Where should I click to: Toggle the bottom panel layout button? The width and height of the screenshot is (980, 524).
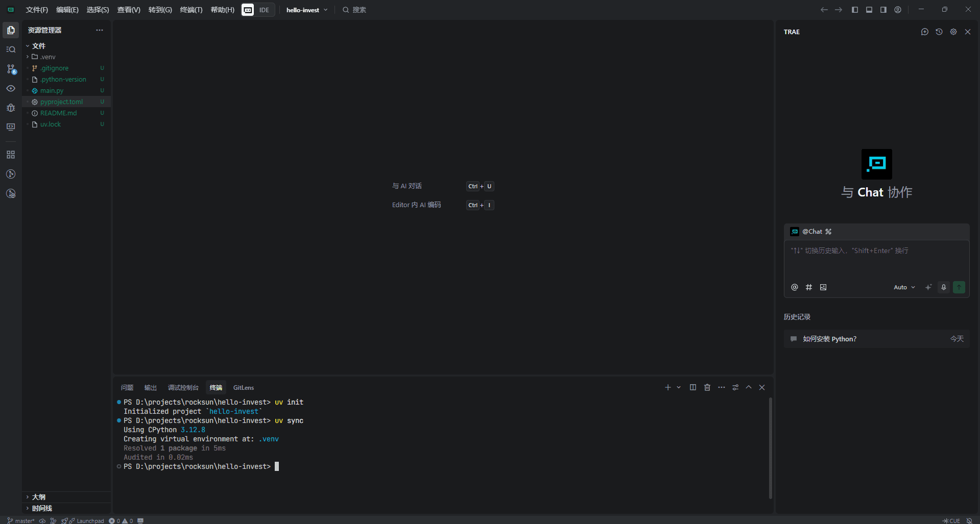(x=869, y=10)
